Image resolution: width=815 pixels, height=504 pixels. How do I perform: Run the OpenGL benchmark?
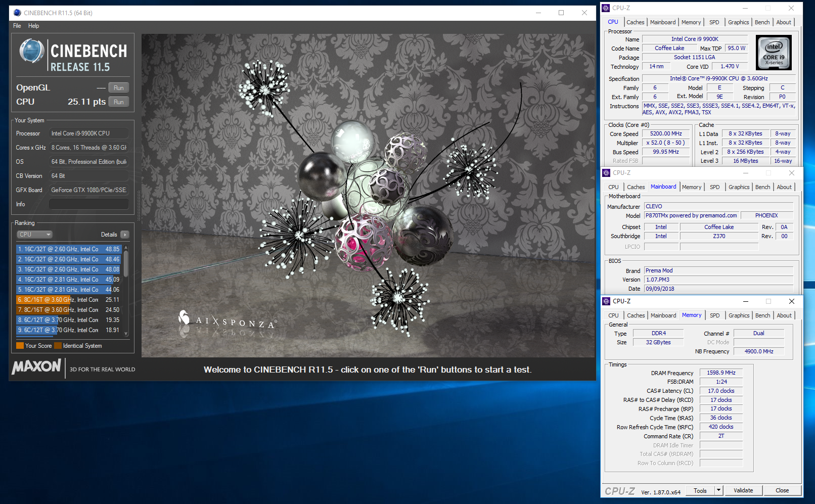pos(119,88)
